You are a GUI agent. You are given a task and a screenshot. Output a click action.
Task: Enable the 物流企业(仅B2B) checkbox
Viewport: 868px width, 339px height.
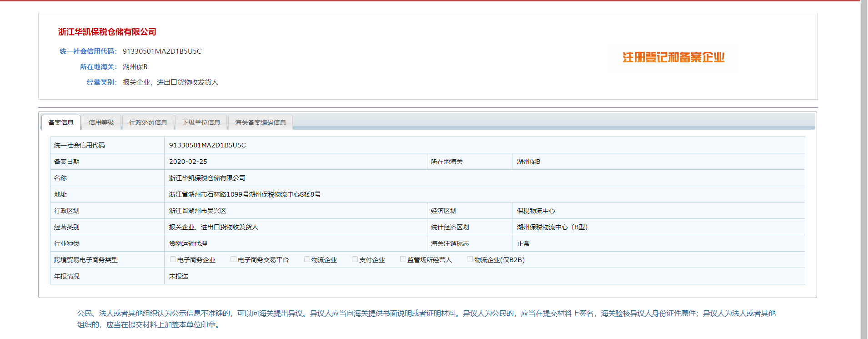click(x=470, y=259)
